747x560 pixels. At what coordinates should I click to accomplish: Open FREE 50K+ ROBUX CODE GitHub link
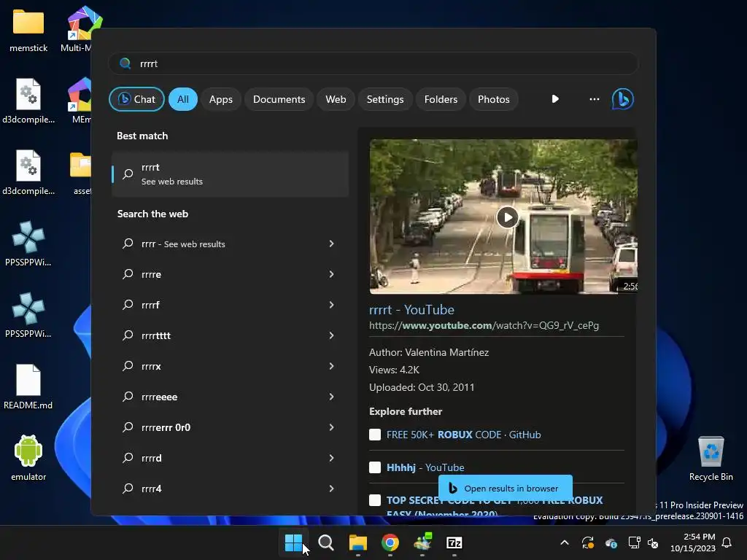(x=463, y=435)
